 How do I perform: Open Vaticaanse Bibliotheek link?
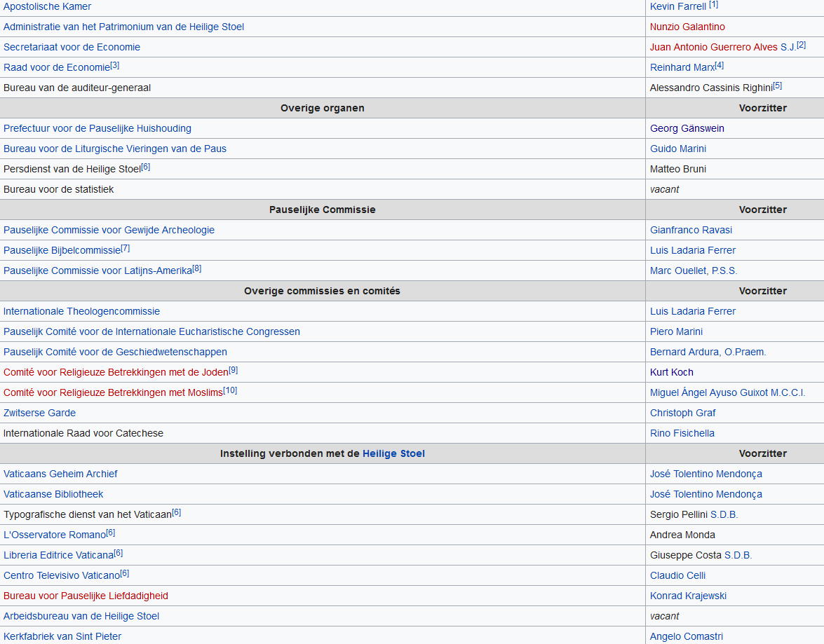(x=53, y=494)
